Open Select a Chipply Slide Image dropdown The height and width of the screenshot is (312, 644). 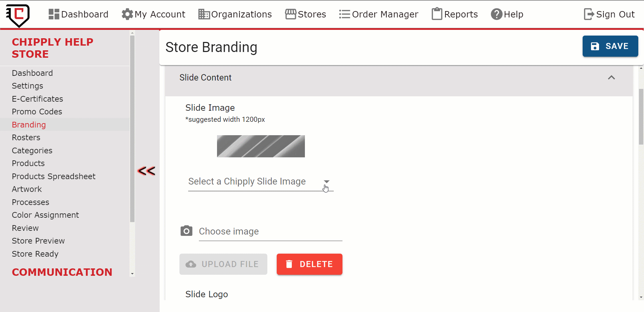[x=261, y=181]
